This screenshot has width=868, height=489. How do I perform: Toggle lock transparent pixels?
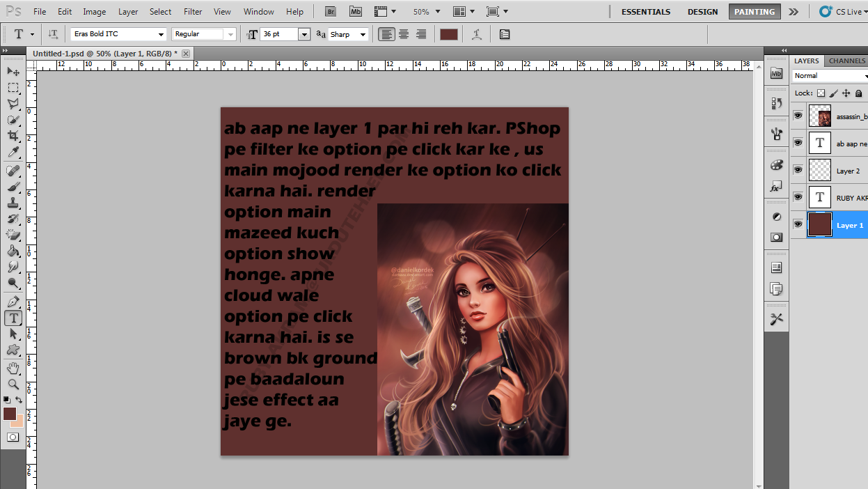coord(821,93)
